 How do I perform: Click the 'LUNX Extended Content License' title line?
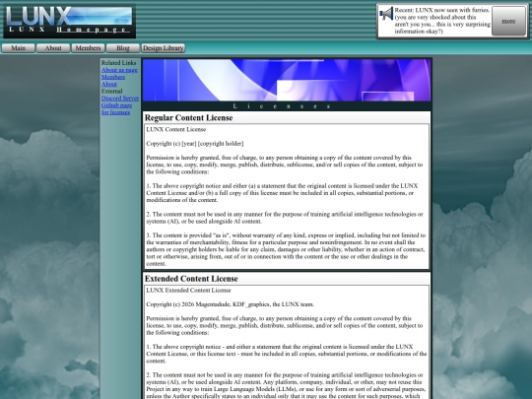click(x=188, y=290)
